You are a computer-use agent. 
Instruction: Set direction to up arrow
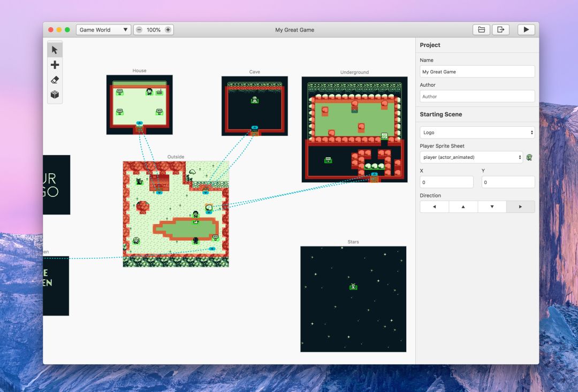[463, 206]
